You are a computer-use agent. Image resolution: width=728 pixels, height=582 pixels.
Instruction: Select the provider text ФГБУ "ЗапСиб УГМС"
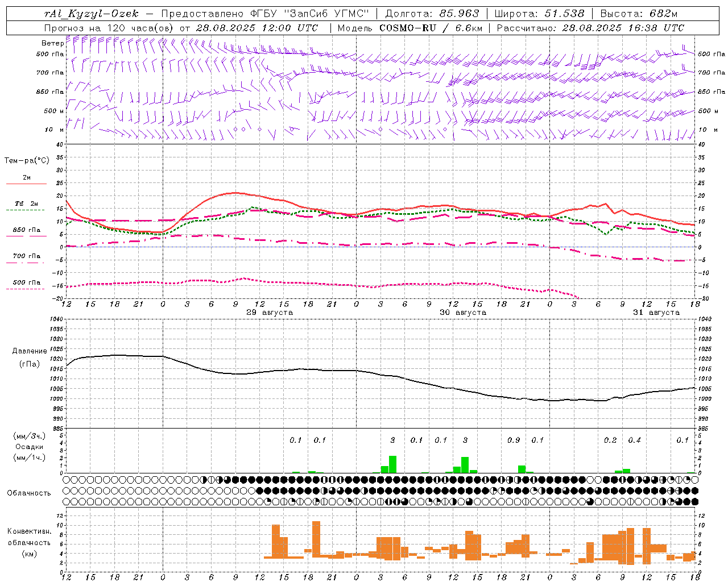click(310, 14)
